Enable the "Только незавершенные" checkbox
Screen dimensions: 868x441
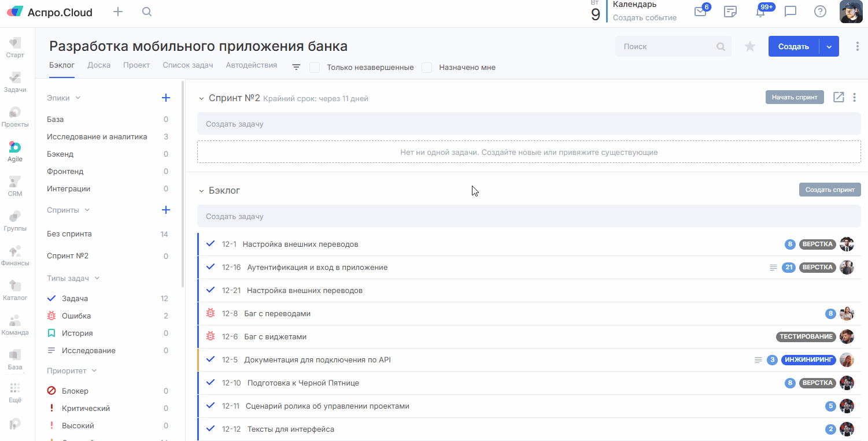(x=315, y=68)
